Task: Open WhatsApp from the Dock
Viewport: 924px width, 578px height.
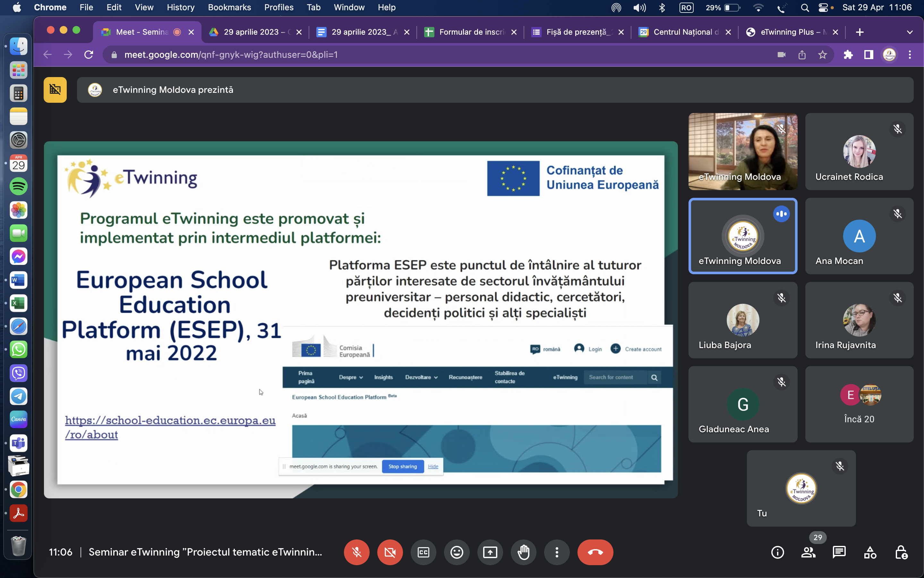Action: tap(18, 349)
